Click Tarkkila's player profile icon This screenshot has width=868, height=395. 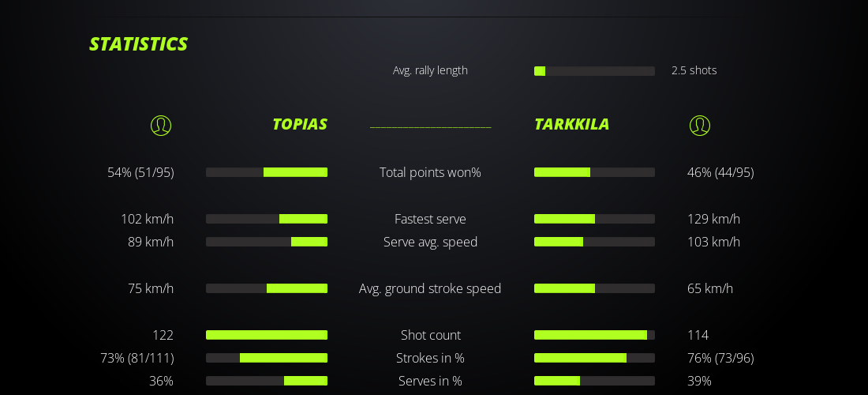(x=700, y=125)
